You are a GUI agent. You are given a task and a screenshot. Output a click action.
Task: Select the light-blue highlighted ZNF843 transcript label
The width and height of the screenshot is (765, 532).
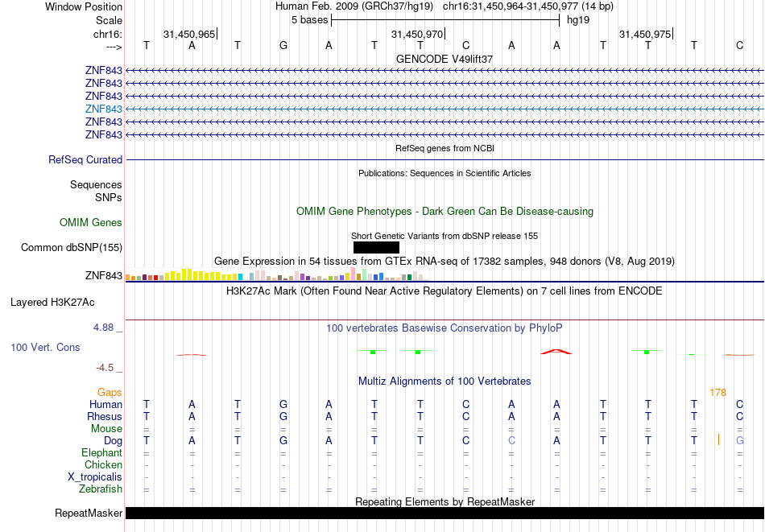pos(103,109)
